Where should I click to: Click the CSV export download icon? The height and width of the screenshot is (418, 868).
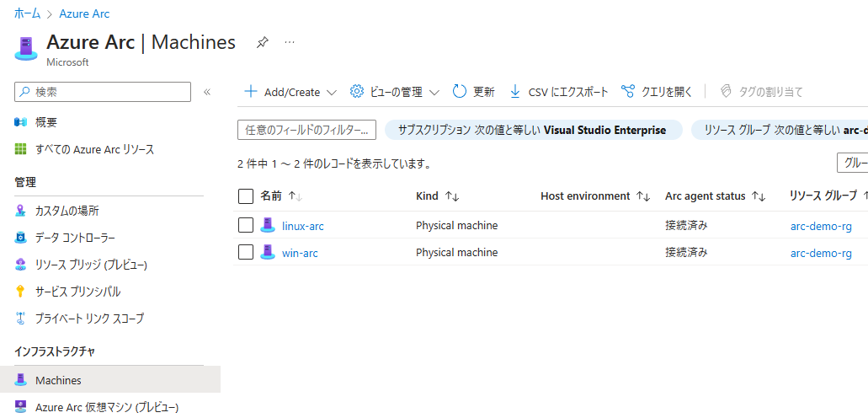tap(514, 92)
